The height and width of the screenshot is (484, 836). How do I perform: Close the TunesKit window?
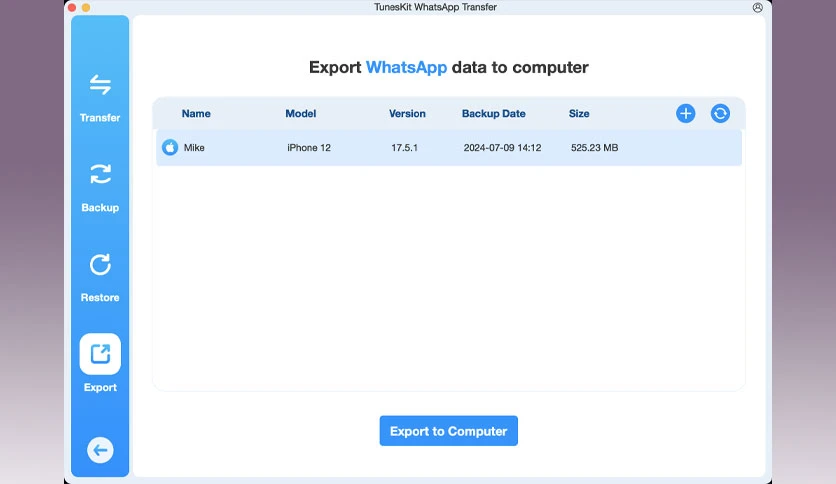coord(72,7)
